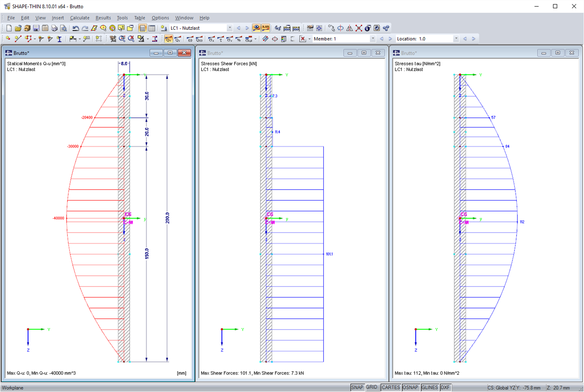Enable the OSNAP option in the status bar
The height and width of the screenshot is (392, 584).
point(410,387)
